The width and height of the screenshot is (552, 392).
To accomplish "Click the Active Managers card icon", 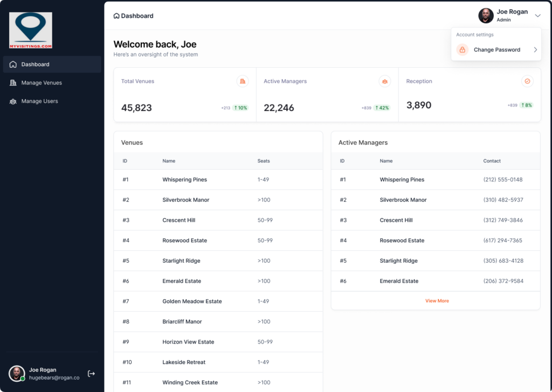I will point(385,81).
